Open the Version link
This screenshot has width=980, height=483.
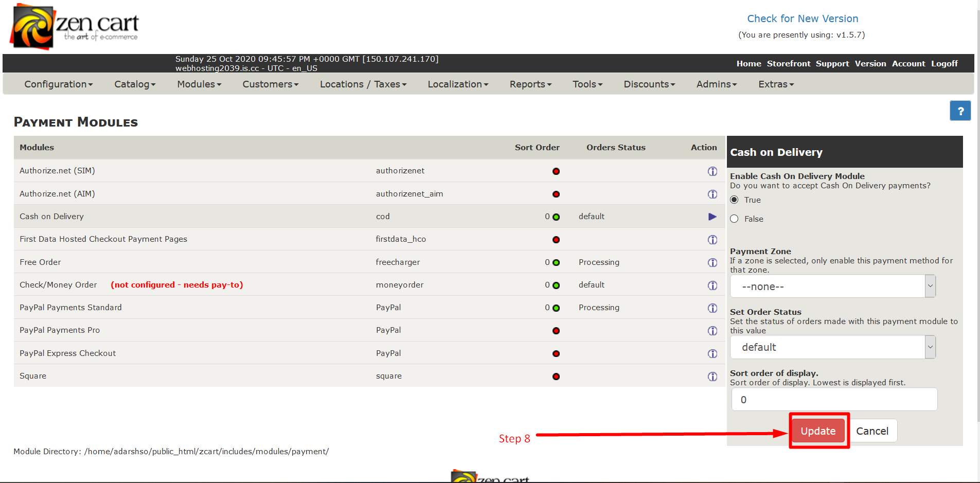tap(870, 63)
